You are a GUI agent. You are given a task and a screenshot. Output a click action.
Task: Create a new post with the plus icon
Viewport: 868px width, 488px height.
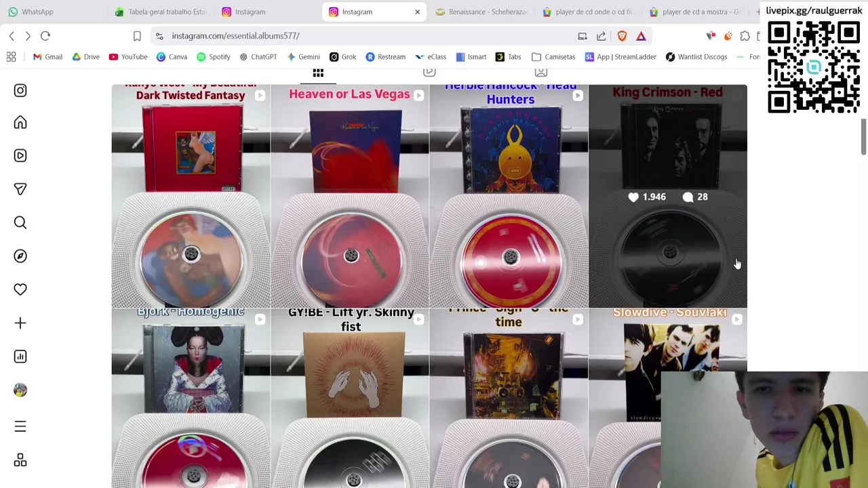pyautogui.click(x=20, y=323)
